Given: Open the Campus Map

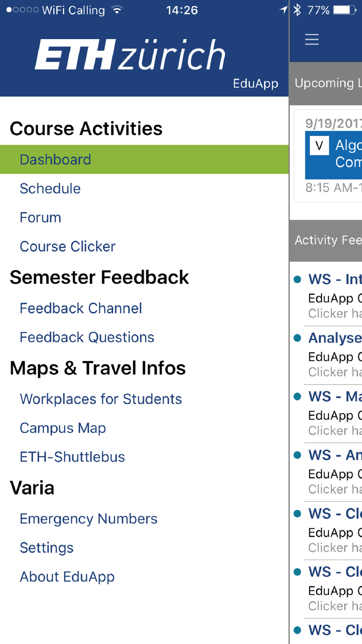Looking at the screenshot, I should point(63,428).
